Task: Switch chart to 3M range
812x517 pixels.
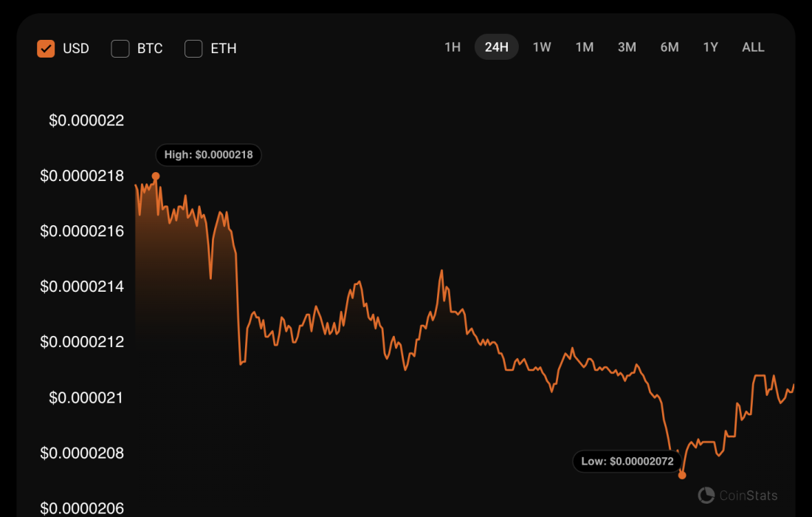Action: pos(627,47)
